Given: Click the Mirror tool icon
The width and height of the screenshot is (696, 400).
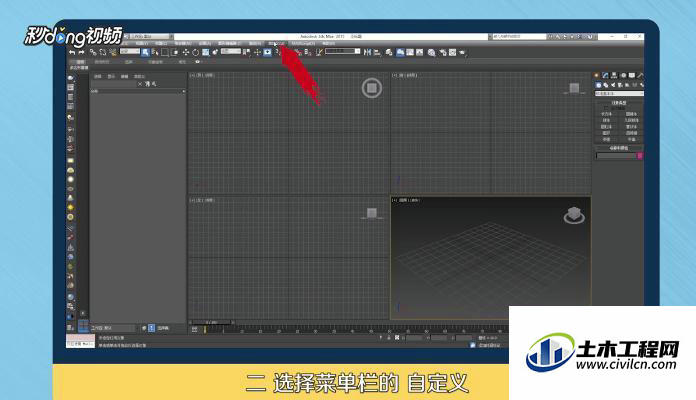Looking at the screenshot, I should 367,52.
